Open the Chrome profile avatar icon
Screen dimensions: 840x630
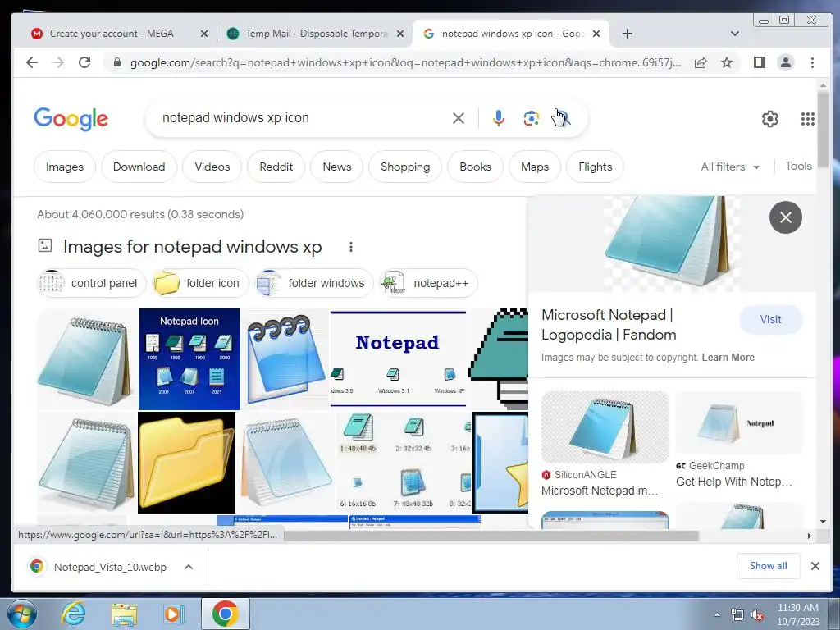[785, 62]
